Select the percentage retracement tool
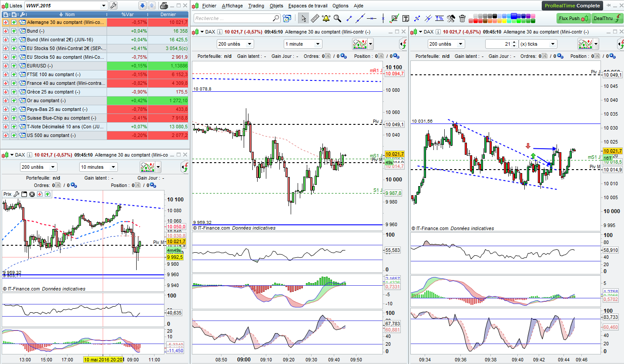This screenshot has width=624, height=364. point(439,18)
